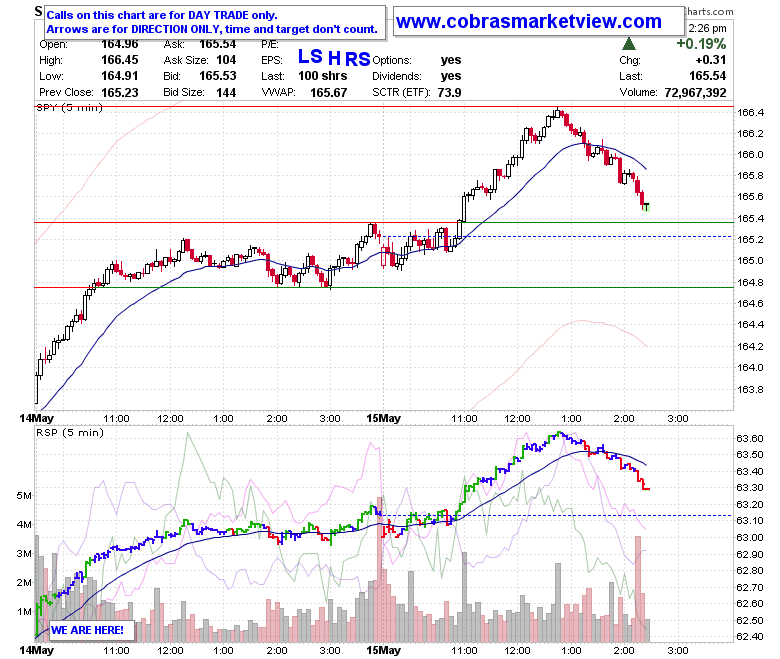Click the 163.8 price axis label
Viewport: 780px width, 659px height.
click(x=750, y=389)
